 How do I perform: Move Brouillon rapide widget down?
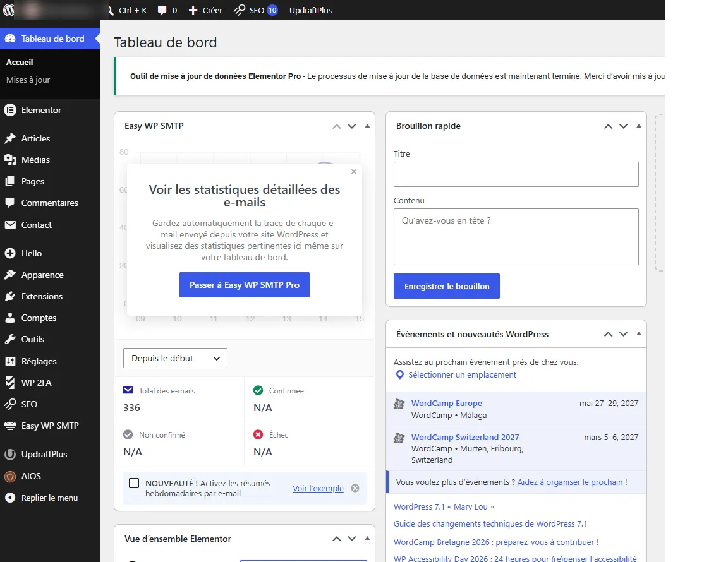pos(624,126)
